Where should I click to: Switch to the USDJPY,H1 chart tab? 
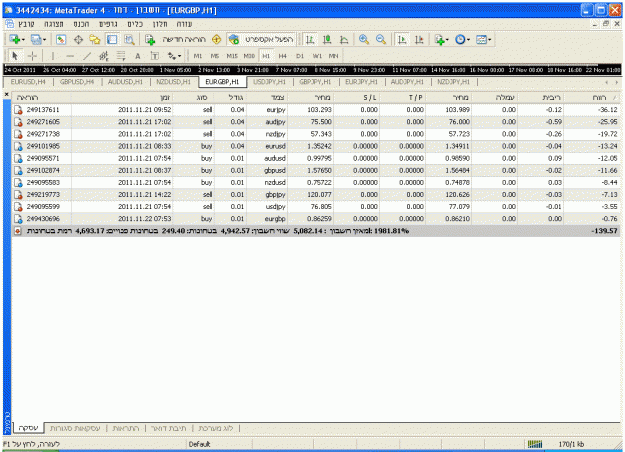tap(269, 82)
